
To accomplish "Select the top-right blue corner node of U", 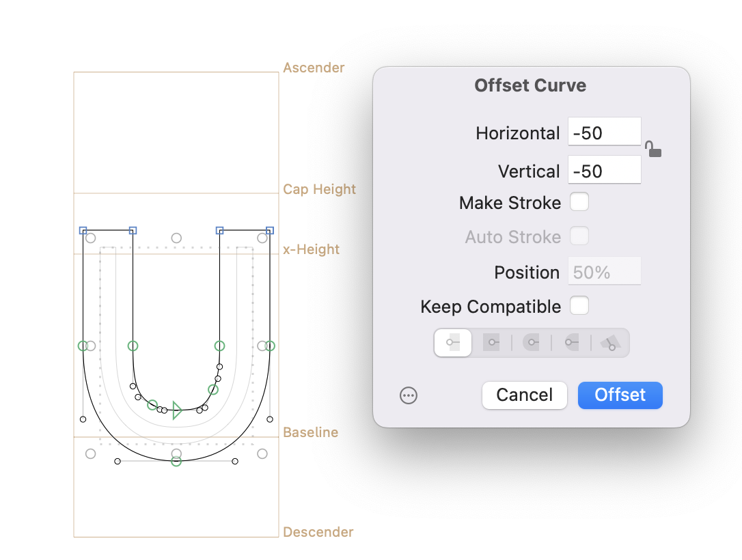I will 270,231.
